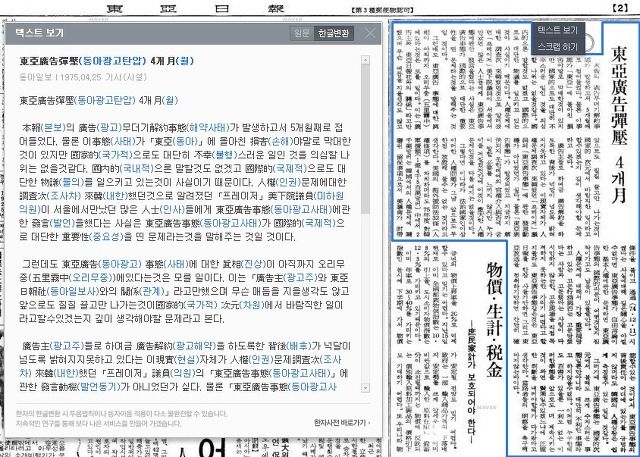Click the 텍스트 보기 panel header title
The width and height of the screenshot is (640, 457).
tap(39, 33)
